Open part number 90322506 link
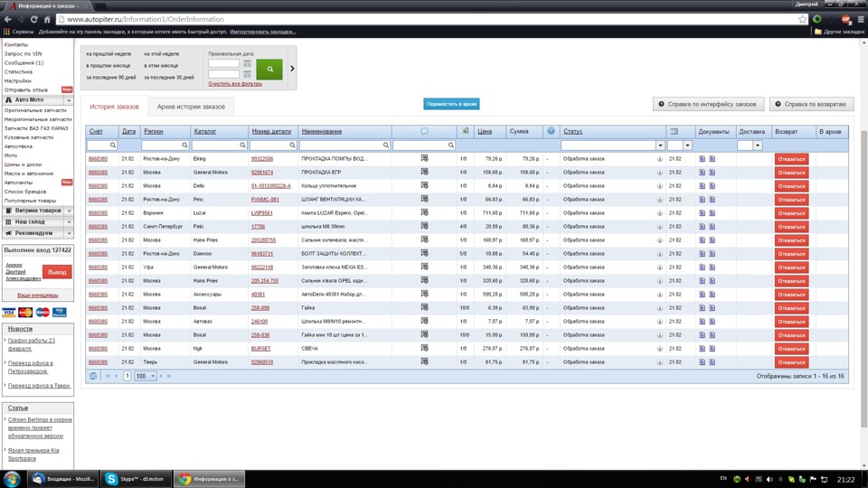The height and width of the screenshot is (488, 868). coord(262,159)
